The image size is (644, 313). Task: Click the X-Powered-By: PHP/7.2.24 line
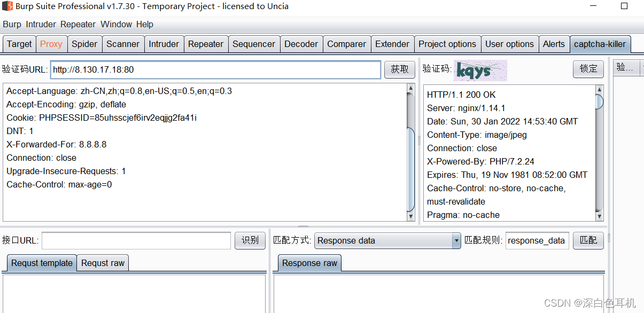point(480,161)
